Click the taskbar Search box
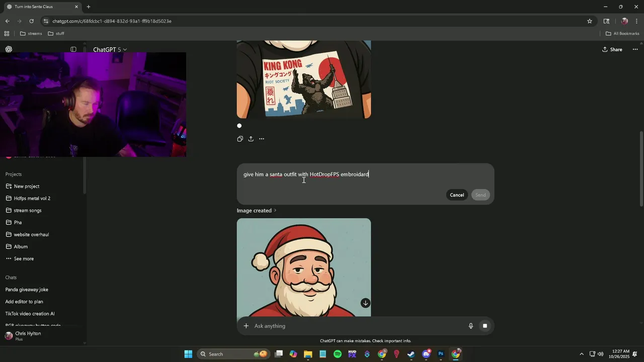The image size is (644, 362). 234,354
